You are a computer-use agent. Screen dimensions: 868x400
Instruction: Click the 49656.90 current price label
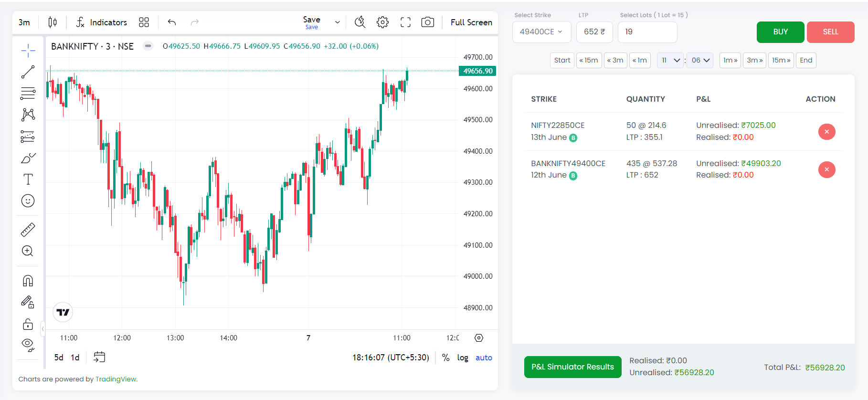click(x=477, y=71)
